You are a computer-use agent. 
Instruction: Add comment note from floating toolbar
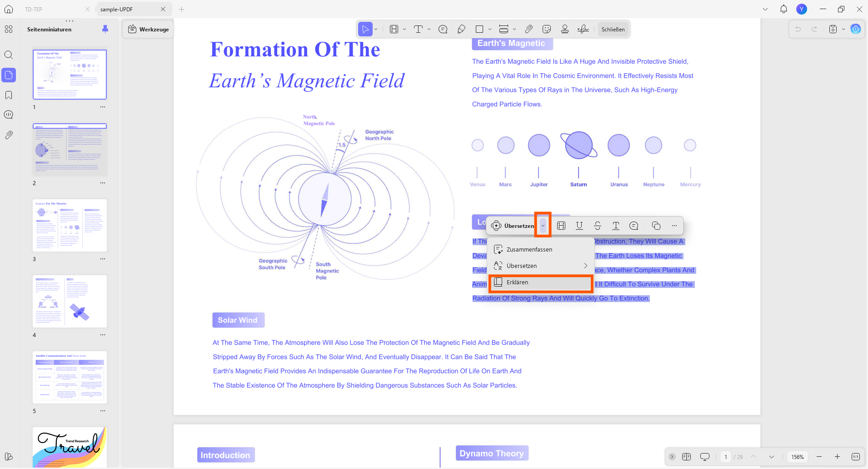point(634,226)
